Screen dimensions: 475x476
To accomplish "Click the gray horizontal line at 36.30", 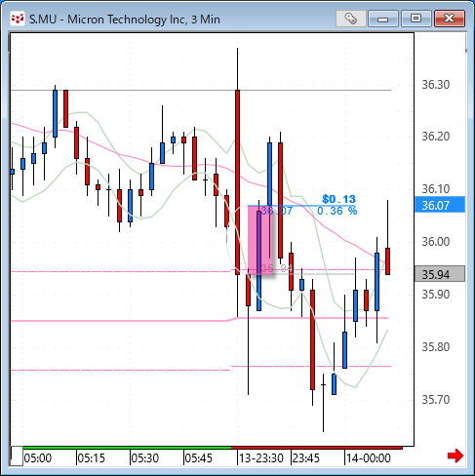I will click(201, 90).
